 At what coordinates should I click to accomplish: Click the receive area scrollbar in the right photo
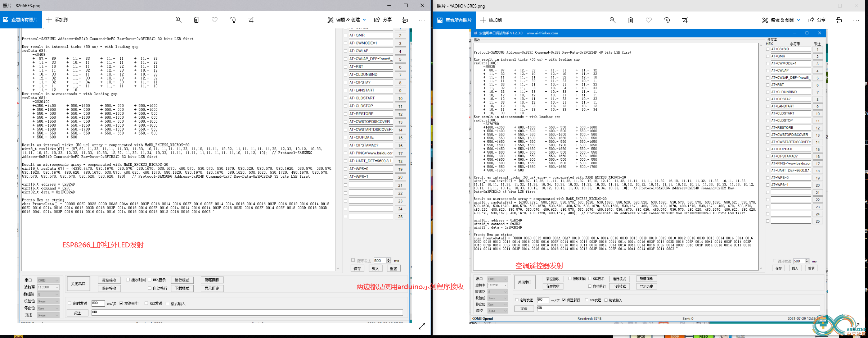(x=761, y=157)
